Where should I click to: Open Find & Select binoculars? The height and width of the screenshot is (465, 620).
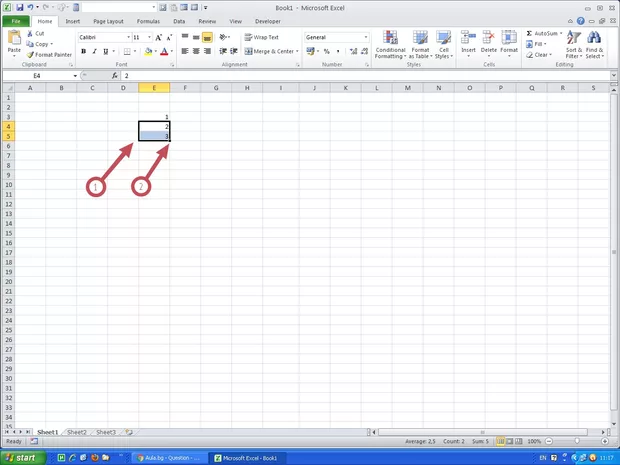[x=594, y=45]
